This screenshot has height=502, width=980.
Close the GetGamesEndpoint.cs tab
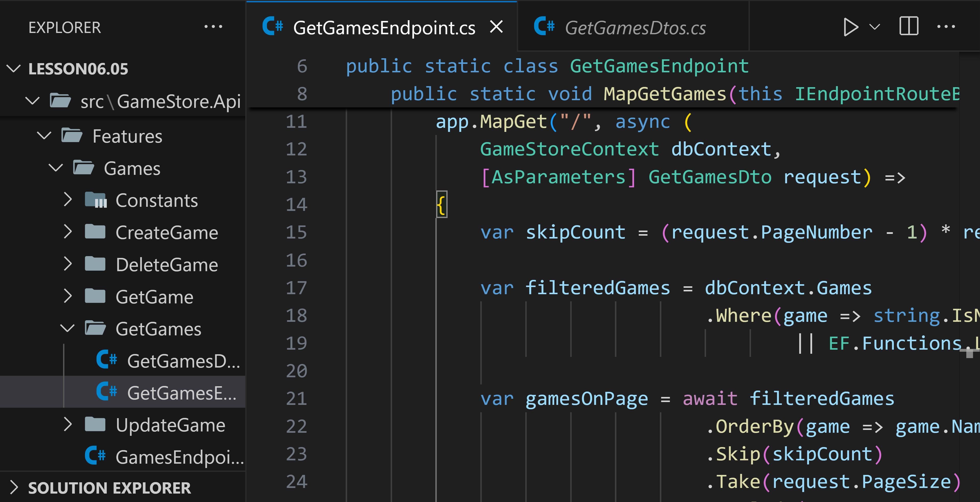pyautogui.click(x=496, y=27)
